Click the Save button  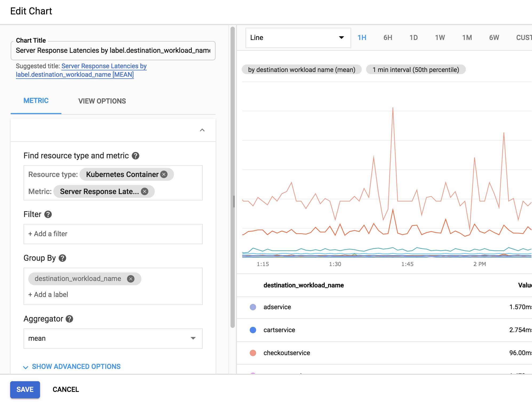pyautogui.click(x=25, y=389)
